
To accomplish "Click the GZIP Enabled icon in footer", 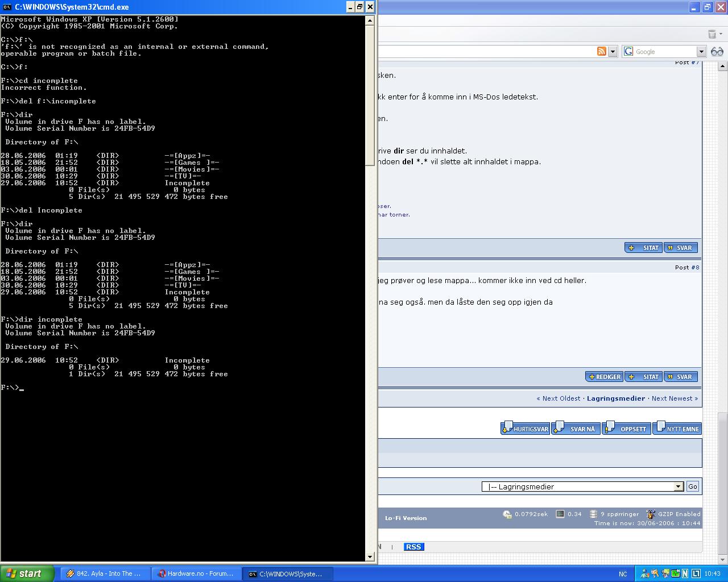I will pyautogui.click(x=651, y=514).
